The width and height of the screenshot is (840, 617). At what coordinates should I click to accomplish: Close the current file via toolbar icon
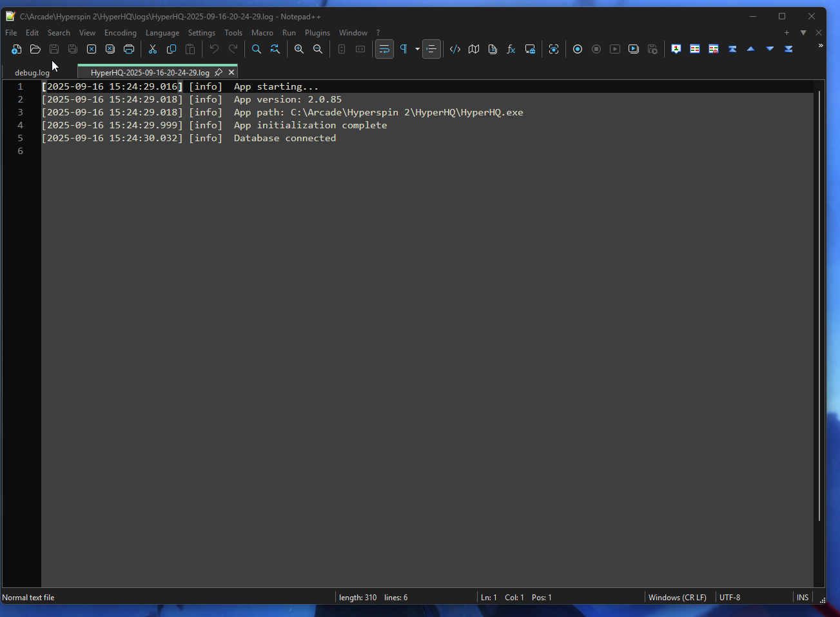point(92,49)
